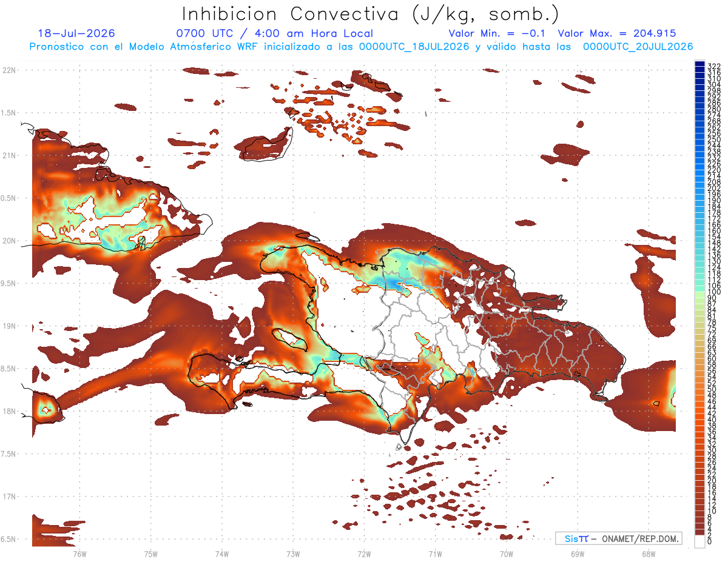Click '0700 UTC / 4:00 am Hora Local'
Screen dimensions: 728x562
point(275,33)
